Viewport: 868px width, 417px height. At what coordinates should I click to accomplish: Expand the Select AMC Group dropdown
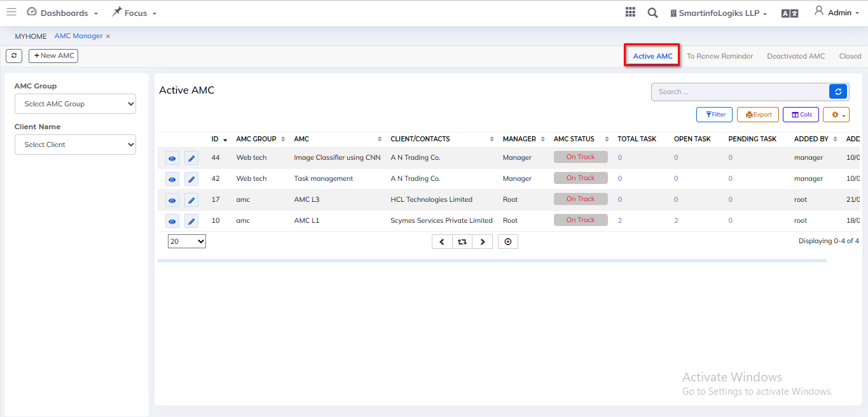(75, 104)
